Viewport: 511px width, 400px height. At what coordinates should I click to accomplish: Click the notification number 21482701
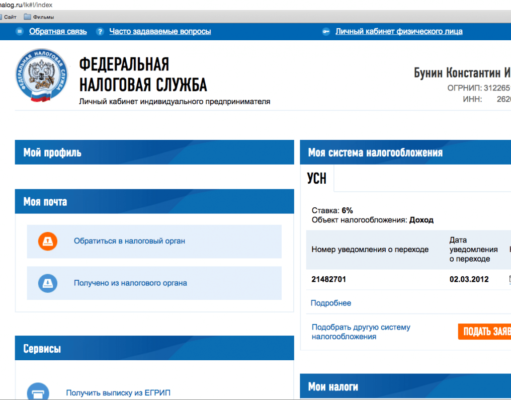[x=329, y=279]
